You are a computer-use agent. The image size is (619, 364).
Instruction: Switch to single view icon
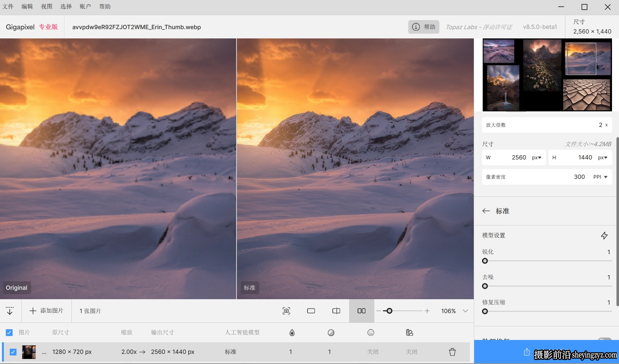coord(311,311)
